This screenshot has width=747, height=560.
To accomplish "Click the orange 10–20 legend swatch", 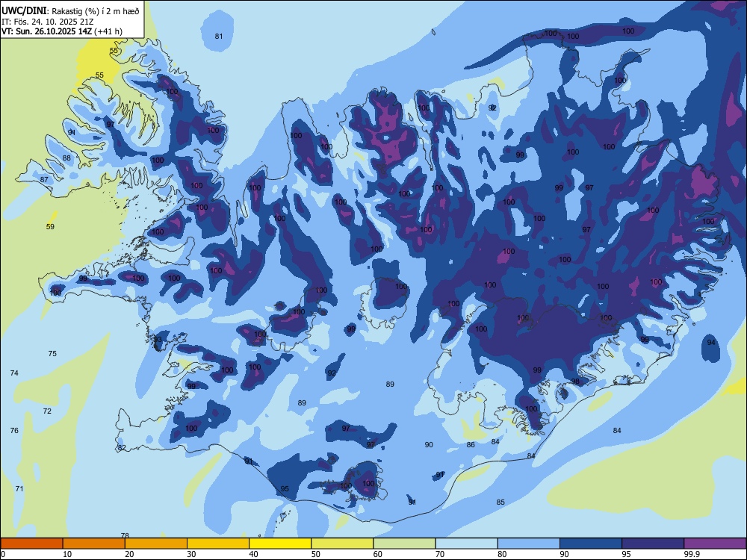I will [x=94, y=544].
